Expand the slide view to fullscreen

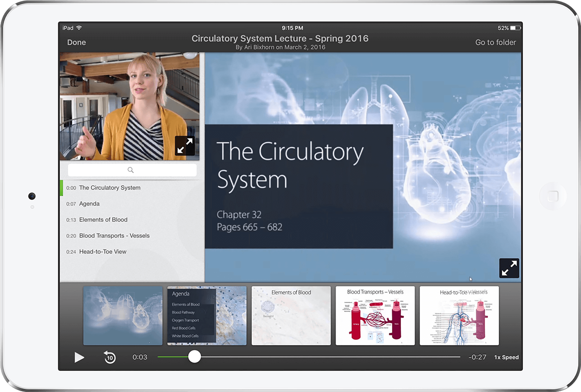tap(509, 268)
